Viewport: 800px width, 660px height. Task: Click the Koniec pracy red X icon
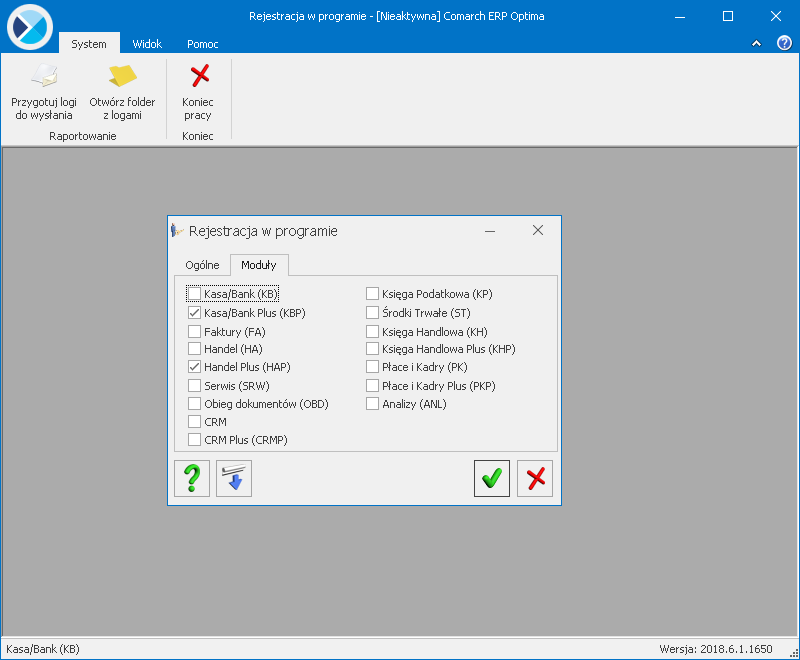199,75
